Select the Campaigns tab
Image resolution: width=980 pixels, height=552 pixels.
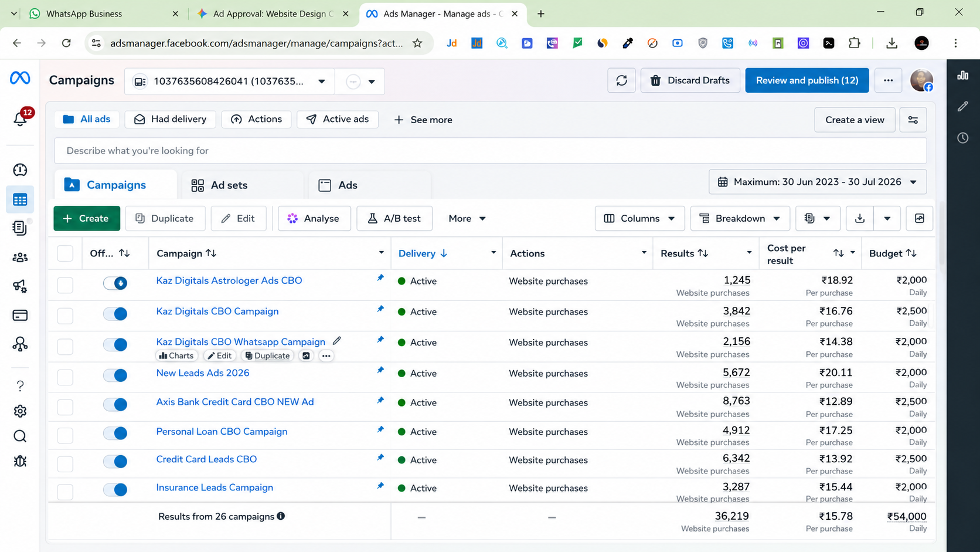115,185
